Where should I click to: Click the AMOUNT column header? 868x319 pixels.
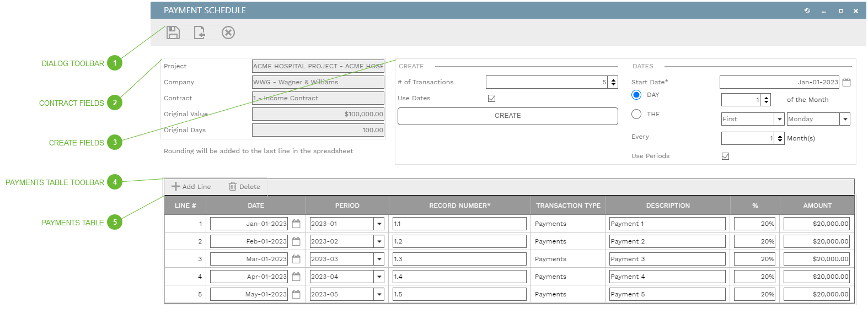(817, 206)
